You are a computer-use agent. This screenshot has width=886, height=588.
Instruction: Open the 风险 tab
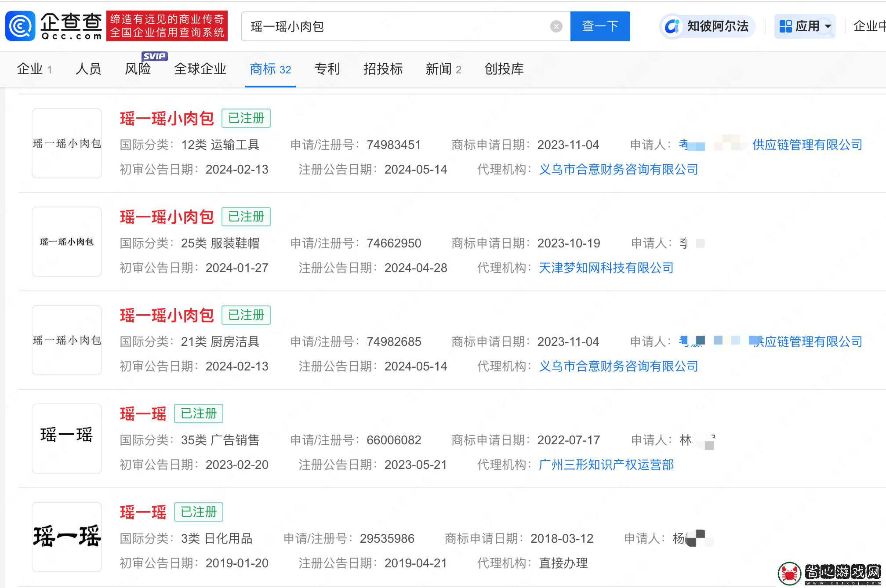click(x=138, y=69)
